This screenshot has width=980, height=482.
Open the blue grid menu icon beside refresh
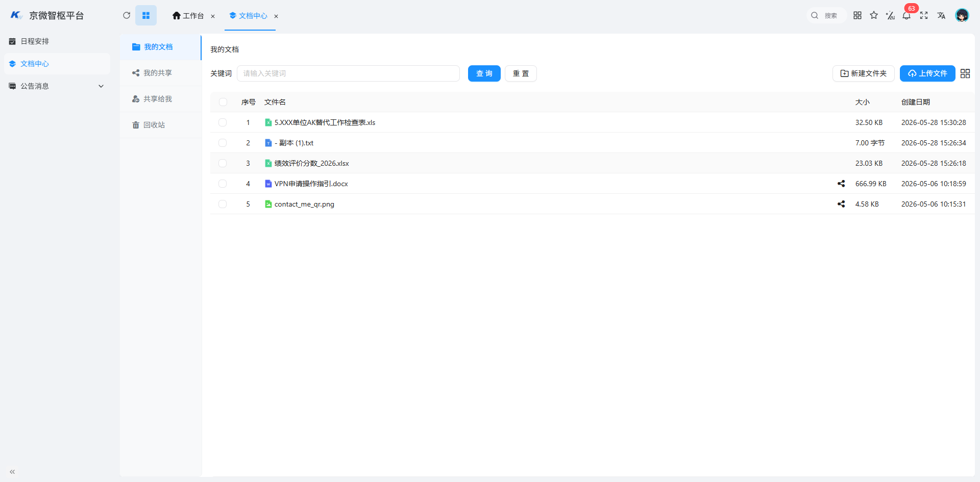point(146,15)
